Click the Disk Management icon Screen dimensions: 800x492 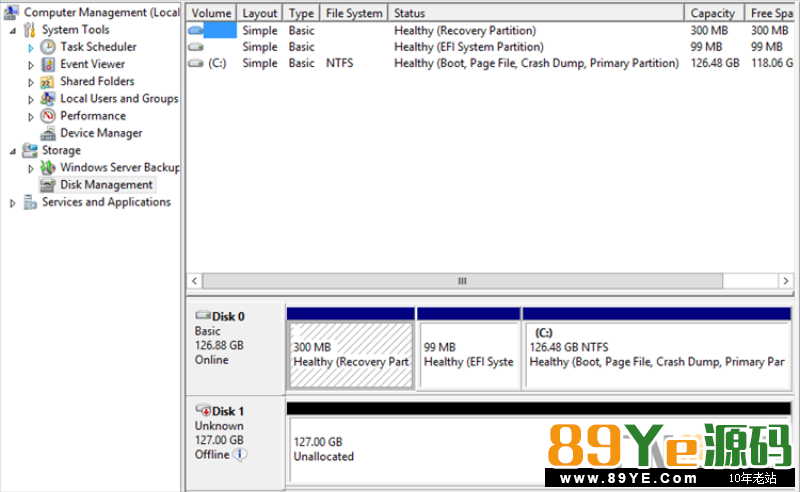tap(48, 185)
